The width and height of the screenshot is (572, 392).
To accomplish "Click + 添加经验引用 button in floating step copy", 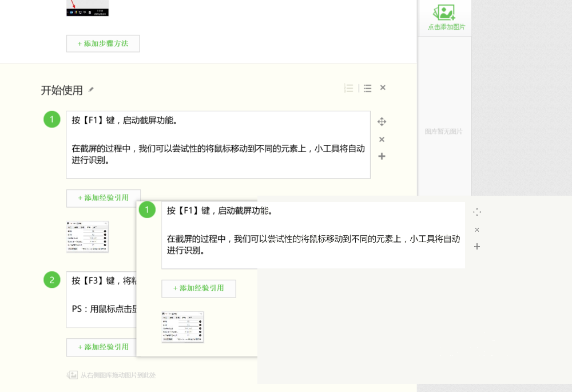I will 199,288.
